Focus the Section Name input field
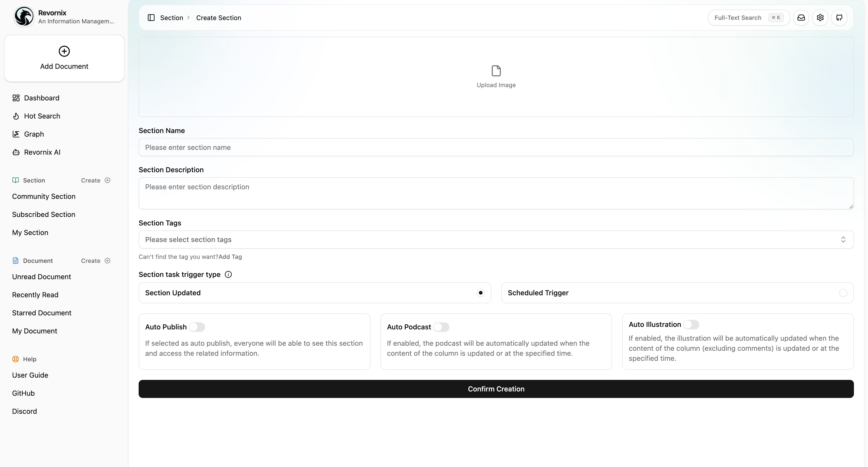 click(496, 147)
